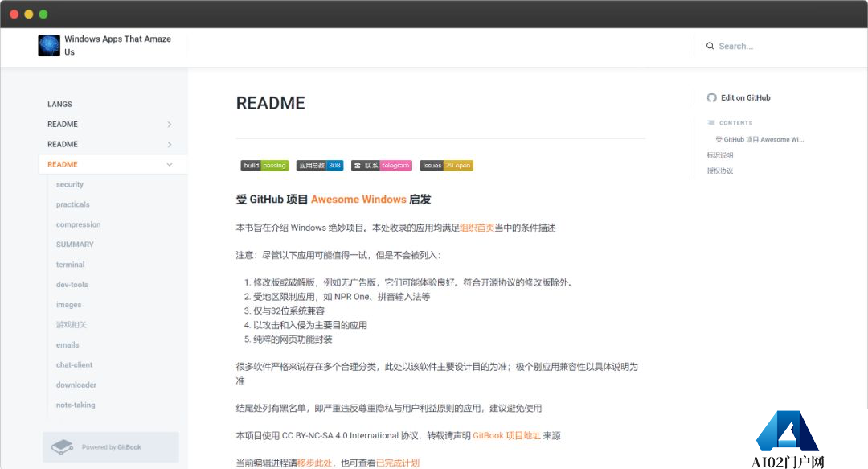Image resolution: width=868 pixels, height=469 pixels.
Task: Click the large README page heading
Action: (x=271, y=103)
